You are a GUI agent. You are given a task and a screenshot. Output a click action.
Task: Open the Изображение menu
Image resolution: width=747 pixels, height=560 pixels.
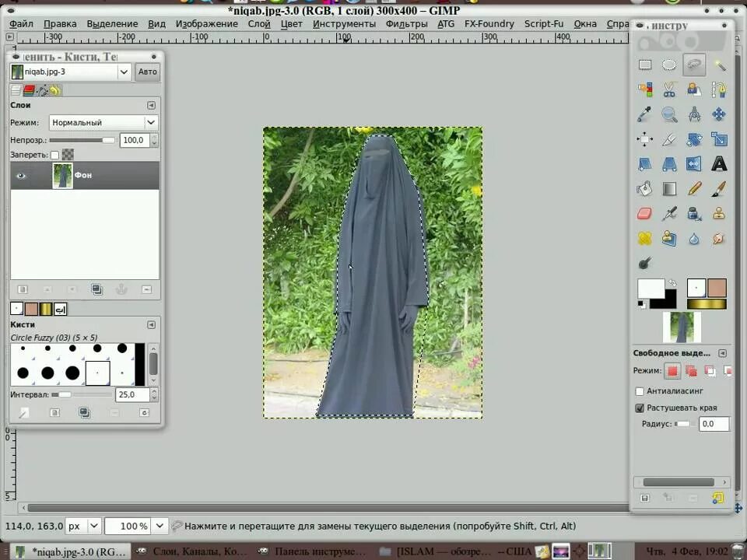click(207, 24)
